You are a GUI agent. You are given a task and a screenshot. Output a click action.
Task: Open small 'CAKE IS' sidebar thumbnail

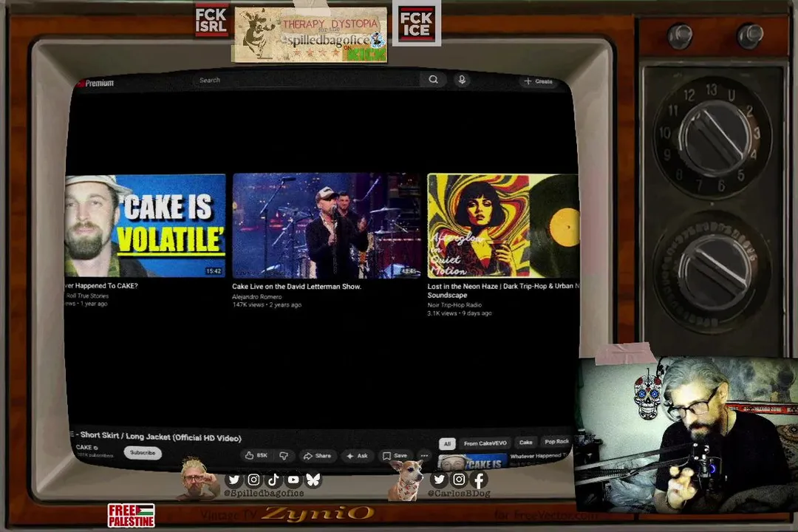(473, 462)
